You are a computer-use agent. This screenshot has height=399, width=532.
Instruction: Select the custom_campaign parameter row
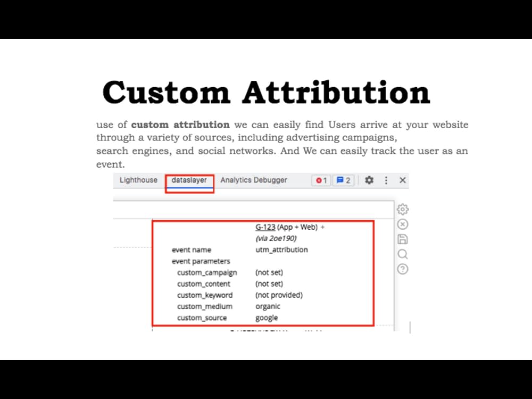click(x=206, y=272)
